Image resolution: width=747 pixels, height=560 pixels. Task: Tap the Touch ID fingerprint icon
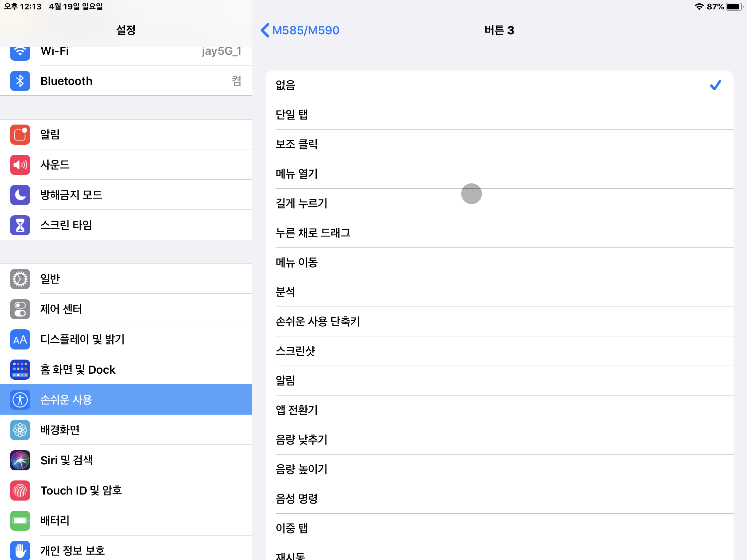pyautogui.click(x=20, y=491)
